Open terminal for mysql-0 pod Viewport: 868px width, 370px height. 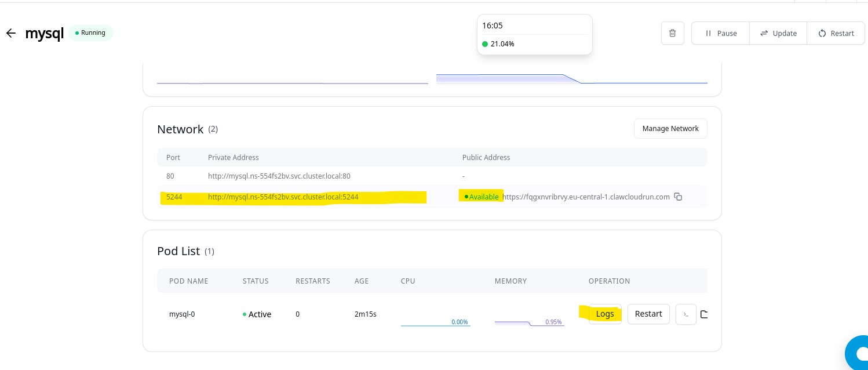685,314
